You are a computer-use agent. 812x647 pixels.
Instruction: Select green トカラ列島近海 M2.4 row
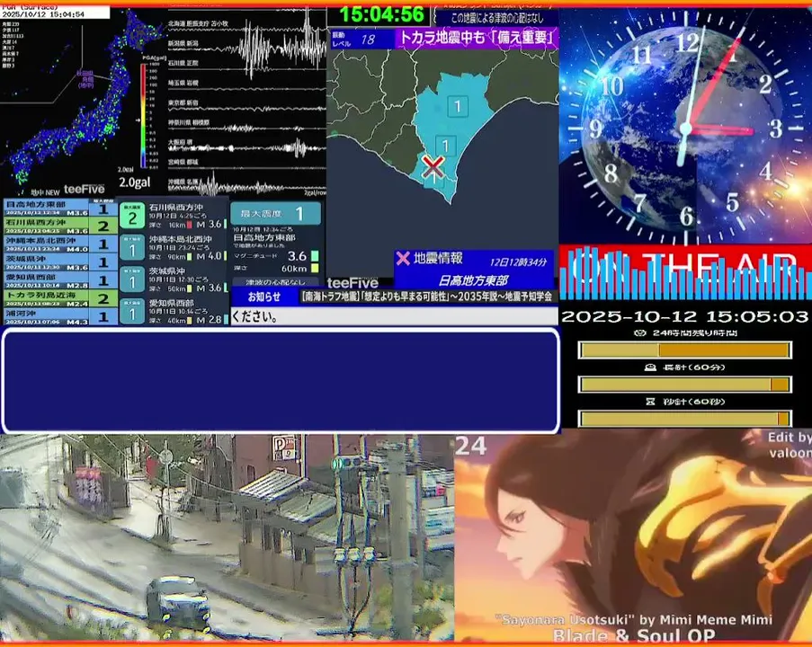point(60,298)
